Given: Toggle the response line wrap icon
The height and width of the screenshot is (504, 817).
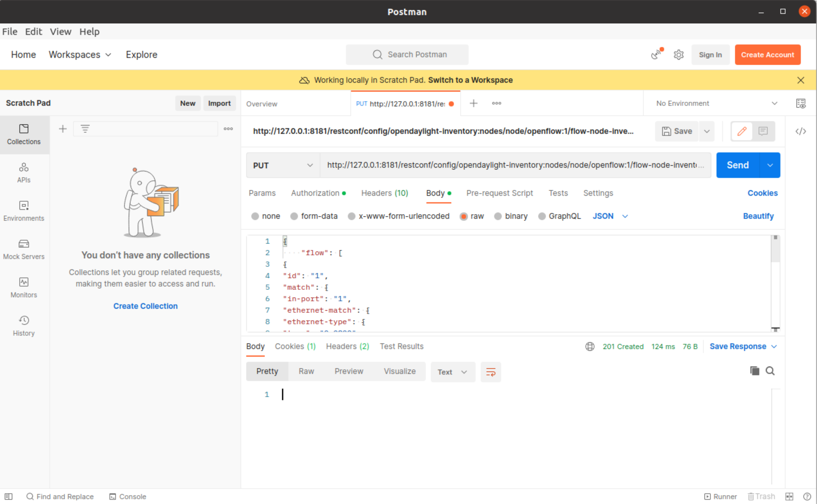Looking at the screenshot, I should point(491,372).
